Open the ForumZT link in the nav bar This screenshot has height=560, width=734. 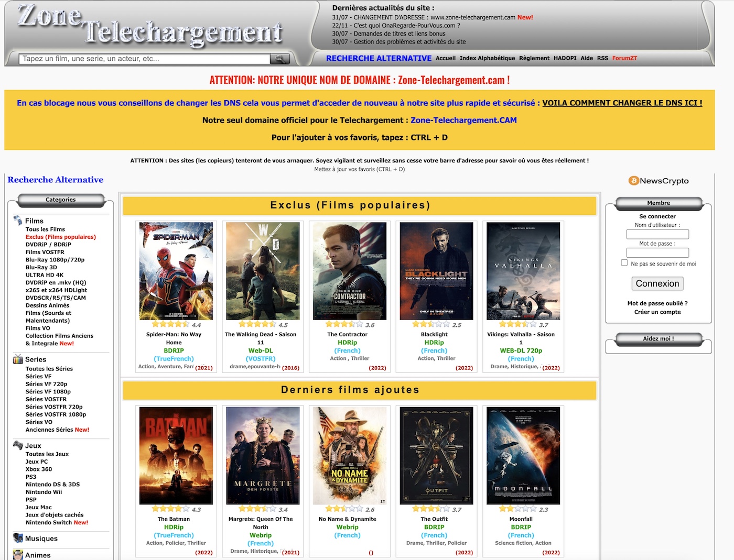pos(625,58)
